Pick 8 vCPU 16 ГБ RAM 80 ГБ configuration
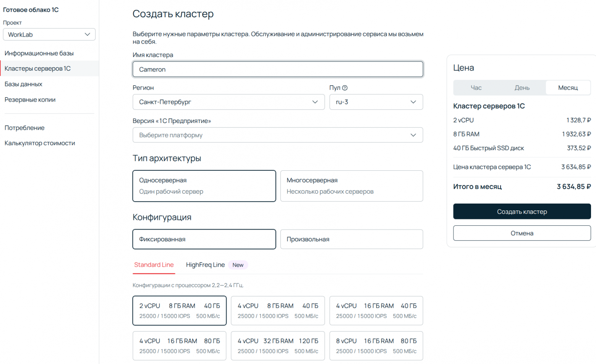This screenshot has height=364, width=596. coord(376,346)
